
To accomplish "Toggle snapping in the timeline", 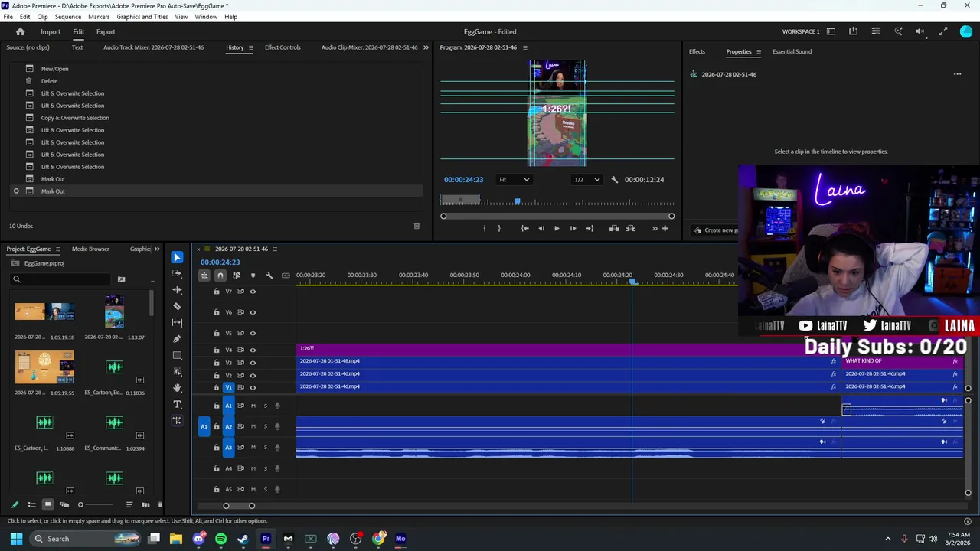I will click(x=220, y=275).
